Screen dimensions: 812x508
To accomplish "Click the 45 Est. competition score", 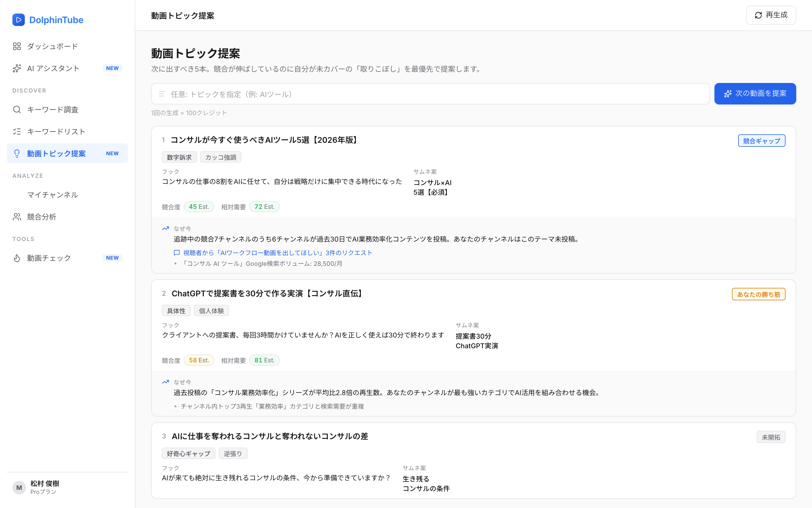I will pyautogui.click(x=199, y=207).
